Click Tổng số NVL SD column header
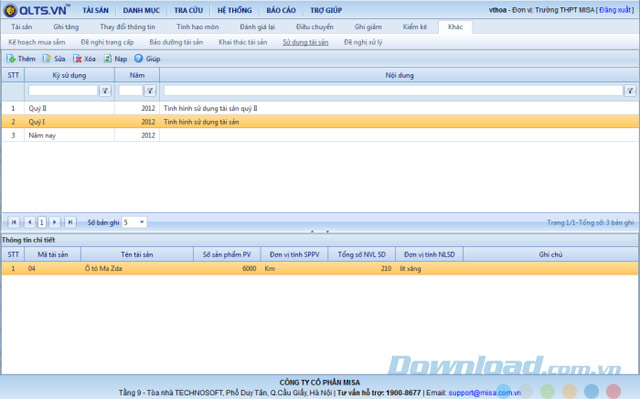The height and width of the screenshot is (399, 640). (362, 254)
